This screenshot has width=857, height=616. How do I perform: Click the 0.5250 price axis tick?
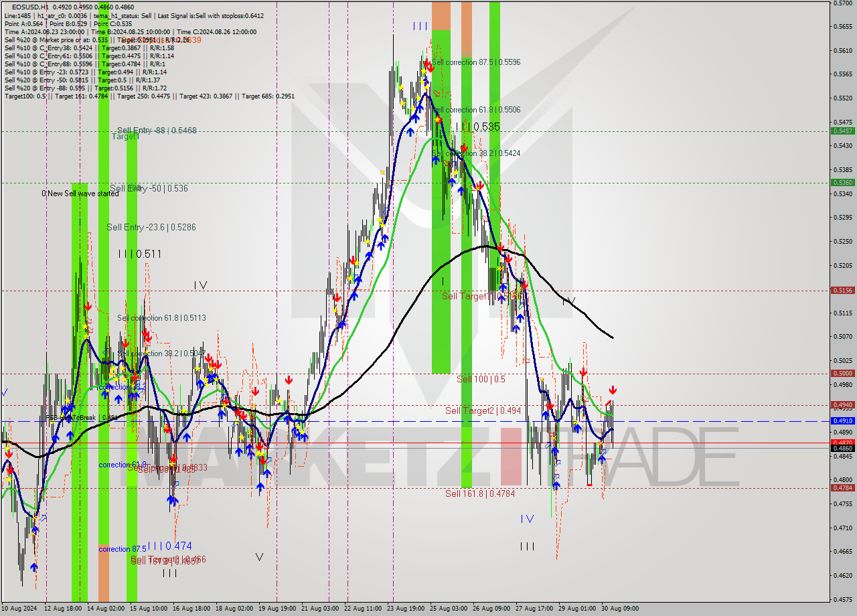842,241
